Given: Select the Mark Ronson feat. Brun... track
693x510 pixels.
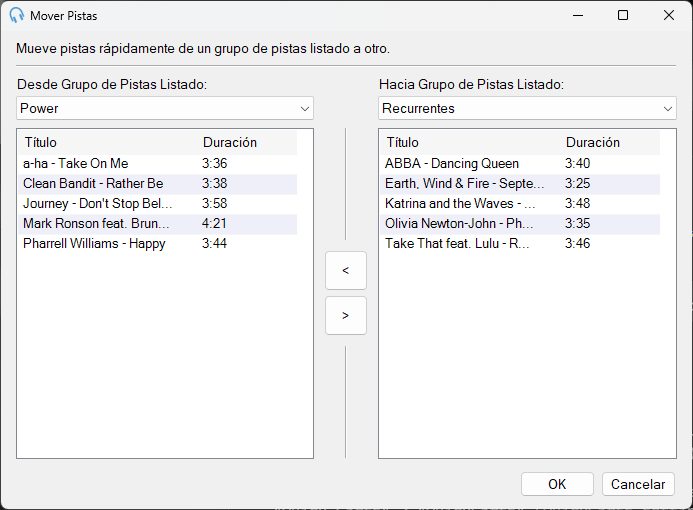Looking at the screenshot, I should (x=157, y=223).
